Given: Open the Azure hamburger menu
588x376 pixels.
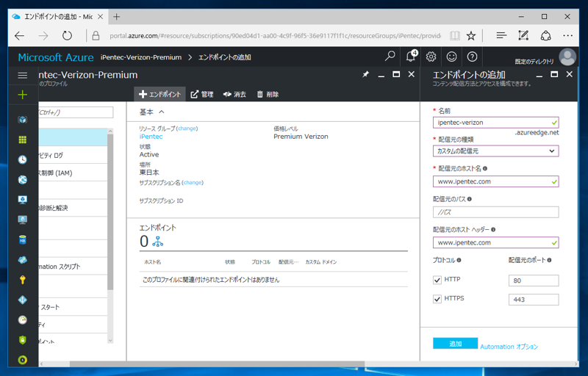Looking at the screenshot, I should tap(23, 76).
